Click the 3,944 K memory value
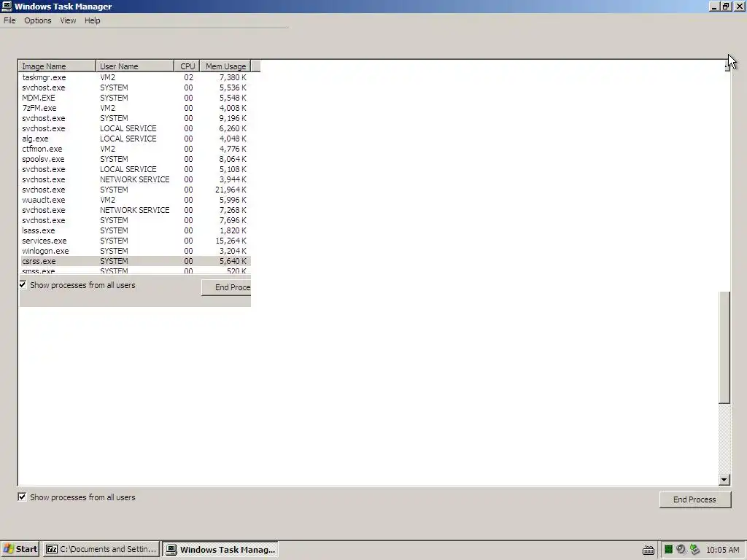The image size is (747, 560). [233, 179]
